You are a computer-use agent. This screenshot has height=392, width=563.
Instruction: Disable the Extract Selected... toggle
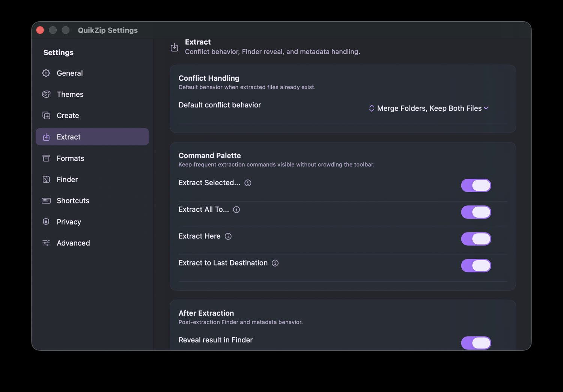476,185
